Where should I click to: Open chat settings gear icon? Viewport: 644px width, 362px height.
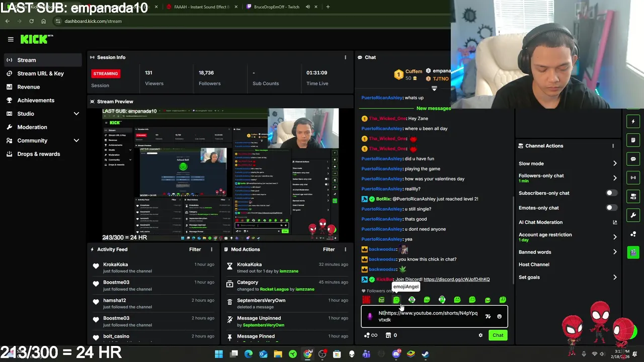[x=480, y=335]
